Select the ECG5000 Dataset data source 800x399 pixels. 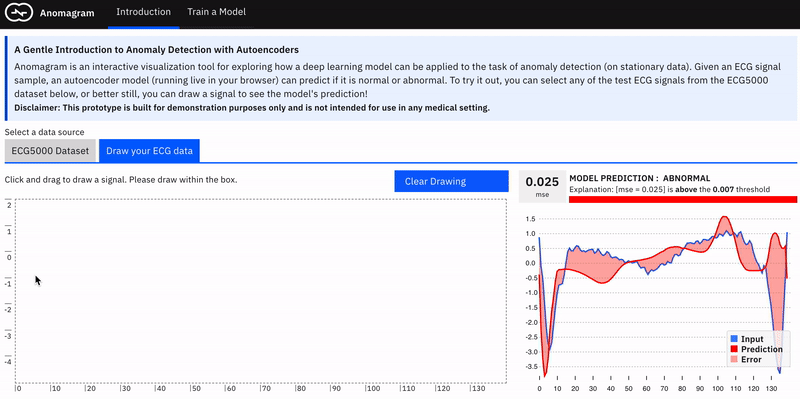(50, 151)
